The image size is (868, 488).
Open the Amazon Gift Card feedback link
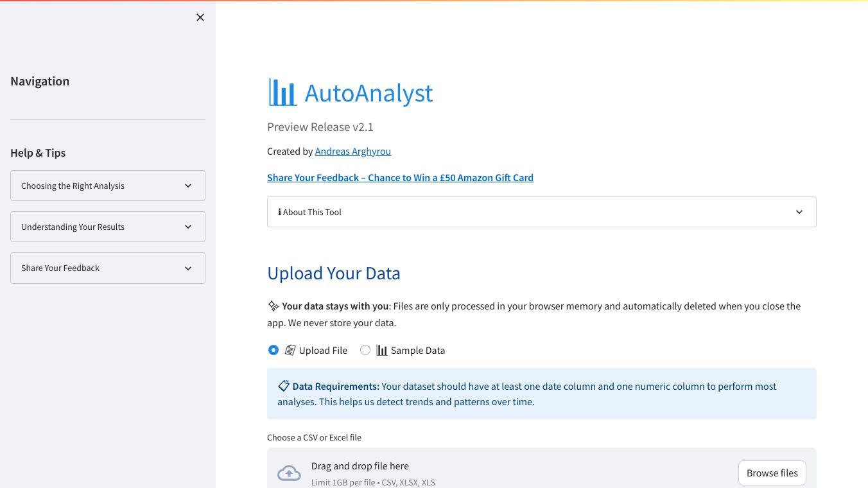(400, 178)
